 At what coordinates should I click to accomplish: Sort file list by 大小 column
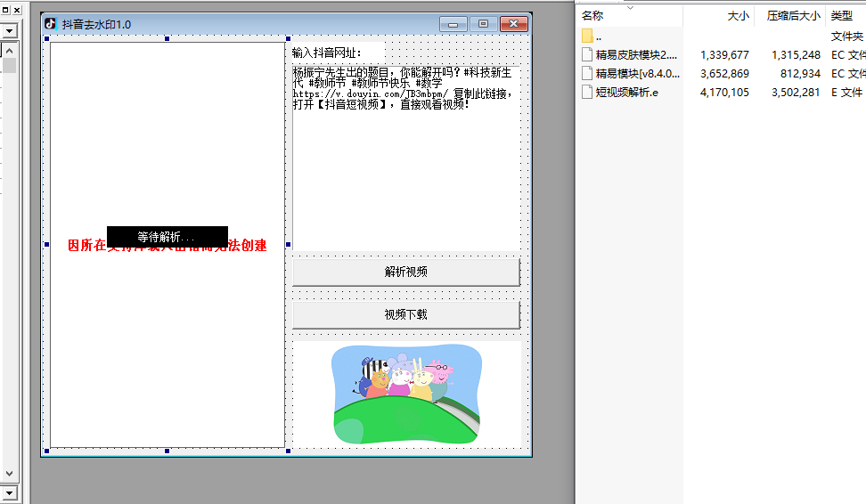tap(738, 16)
